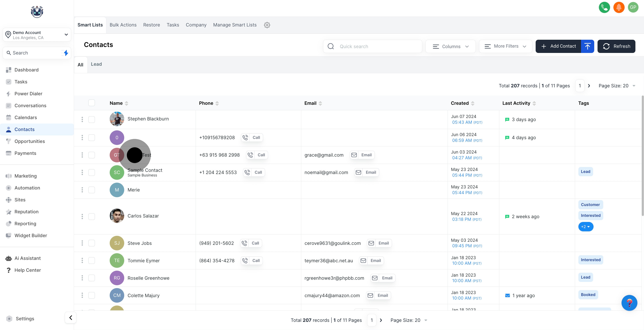Click the smart lists settings gear icon
Screen dimensions: 644x330
point(267,25)
